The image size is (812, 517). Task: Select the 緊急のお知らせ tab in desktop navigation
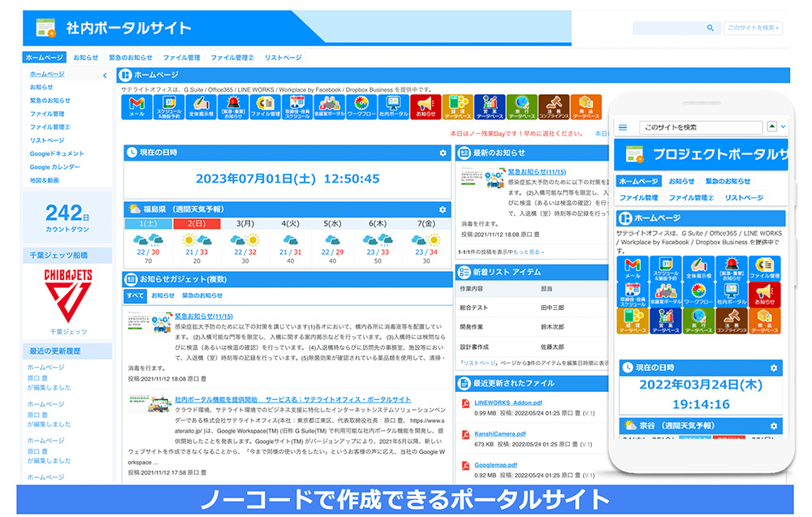coord(131,58)
